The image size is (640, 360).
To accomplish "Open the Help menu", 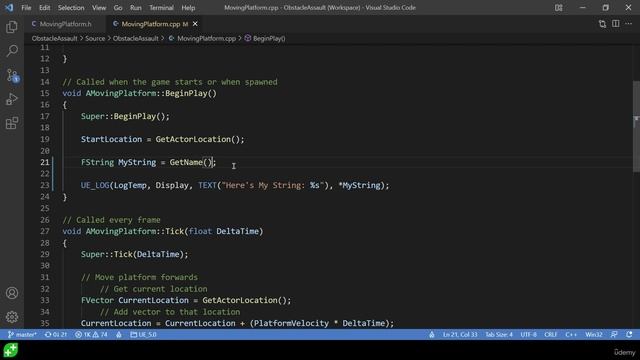I will tap(188, 8).
